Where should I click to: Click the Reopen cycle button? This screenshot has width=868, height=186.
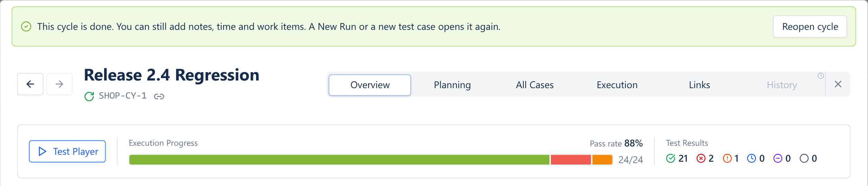(810, 26)
